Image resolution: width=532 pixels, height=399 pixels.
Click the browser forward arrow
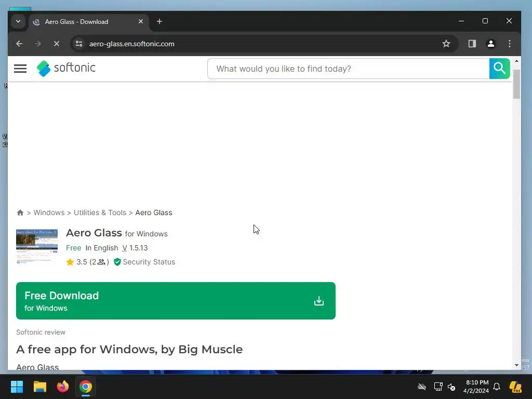click(37, 44)
